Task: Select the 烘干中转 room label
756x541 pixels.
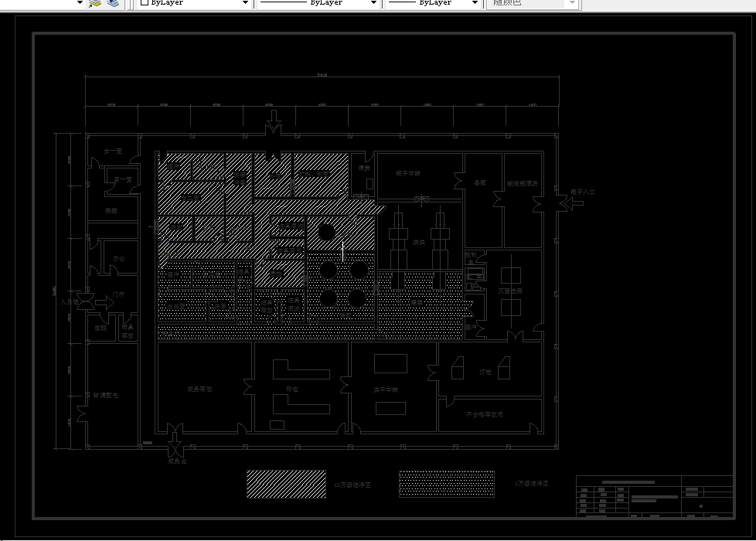Action: click(x=385, y=390)
